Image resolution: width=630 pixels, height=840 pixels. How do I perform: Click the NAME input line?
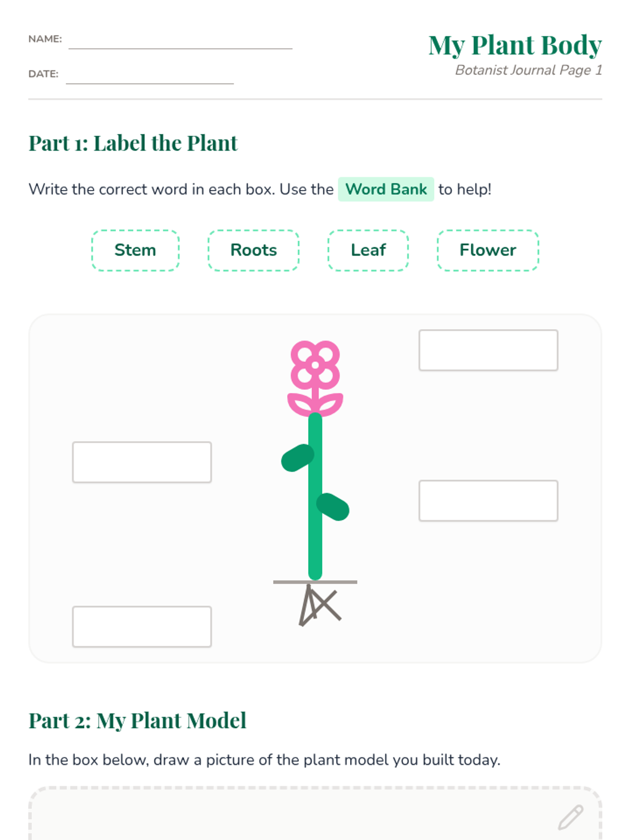(x=181, y=41)
